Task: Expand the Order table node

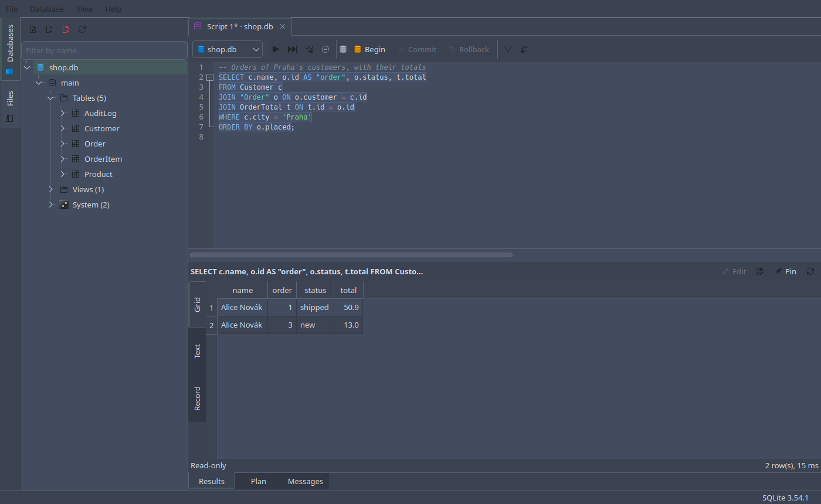Action: pos(63,144)
